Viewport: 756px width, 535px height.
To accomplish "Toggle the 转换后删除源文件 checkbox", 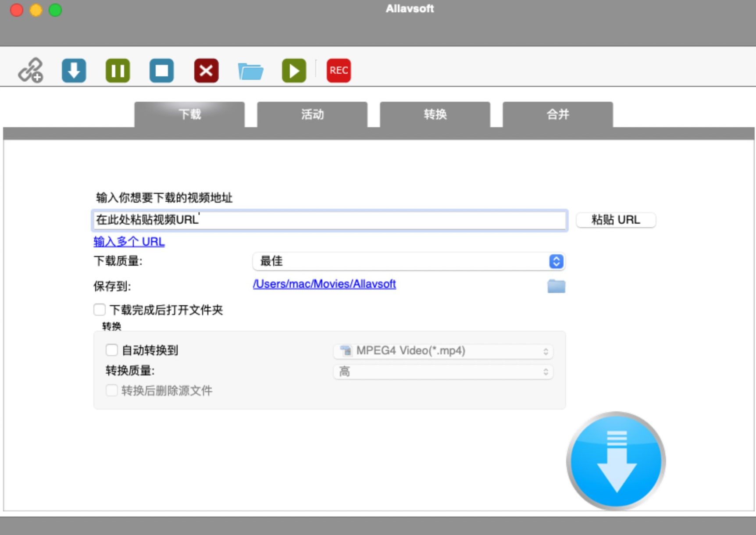I will pos(112,390).
